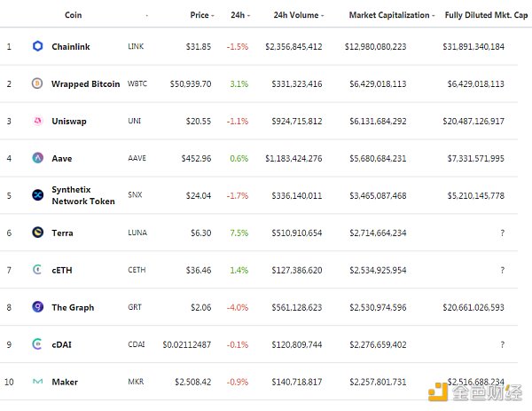Click the LINK ticker symbol text
This screenshot has height=411, width=532.
(136, 46)
